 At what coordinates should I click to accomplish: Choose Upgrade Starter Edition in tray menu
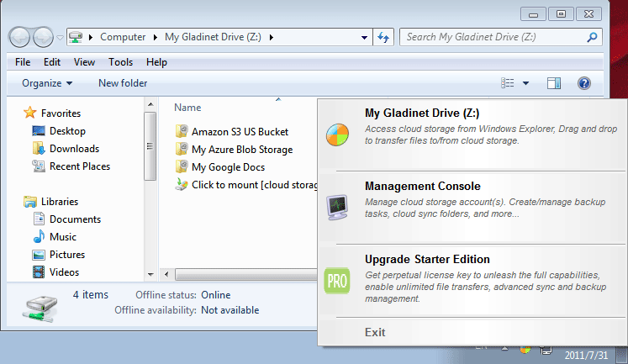pos(472,281)
